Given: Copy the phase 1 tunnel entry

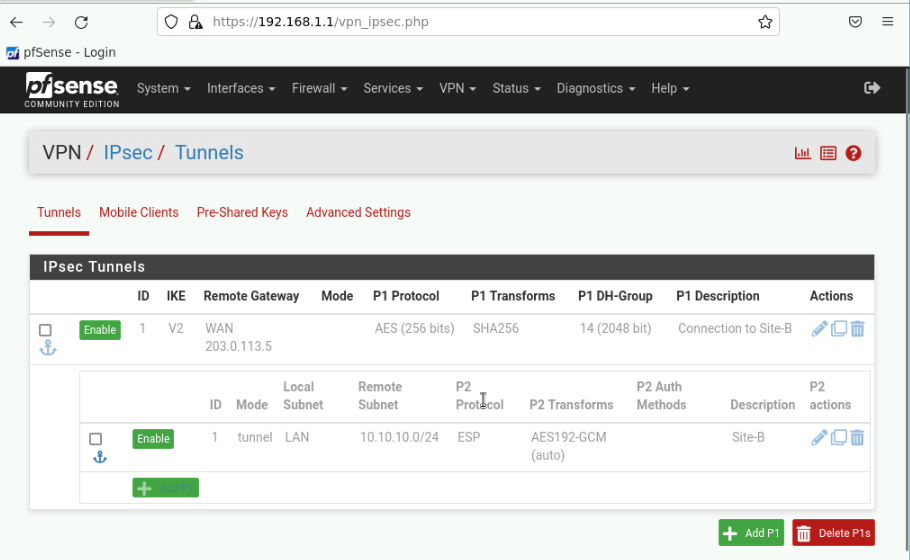Looking at the screenshot, I should point(839,329).
